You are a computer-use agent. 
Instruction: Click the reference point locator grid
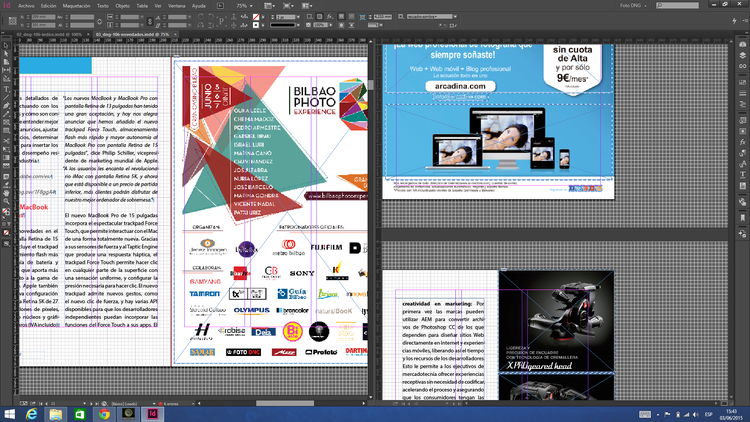coord(12,21)
